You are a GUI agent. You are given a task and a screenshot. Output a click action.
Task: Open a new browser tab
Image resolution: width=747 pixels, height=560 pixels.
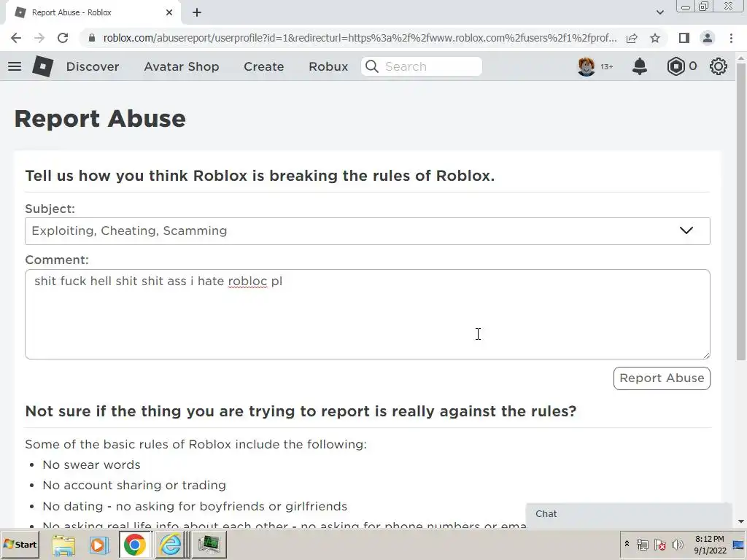pyautogui.click(x=197, y=13)
